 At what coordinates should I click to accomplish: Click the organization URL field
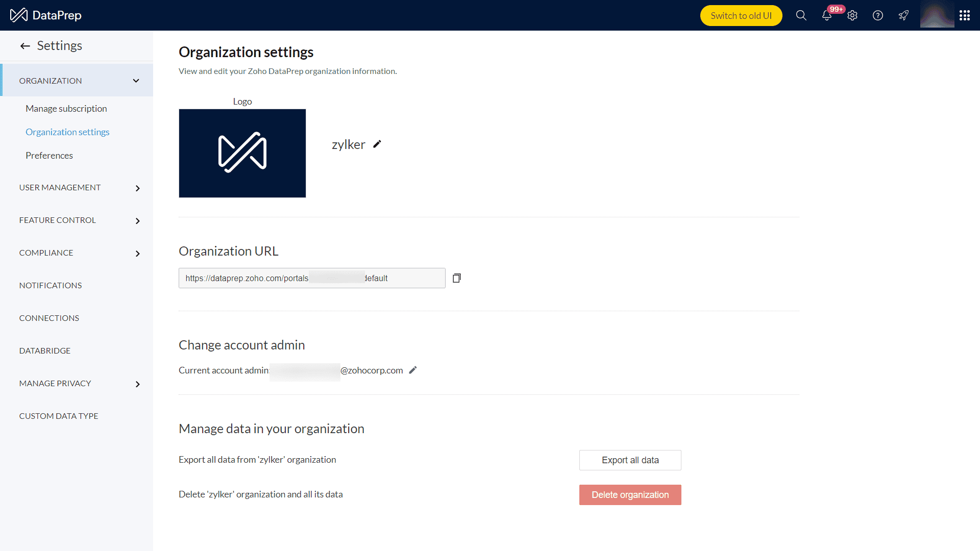[x=311, y=278]
